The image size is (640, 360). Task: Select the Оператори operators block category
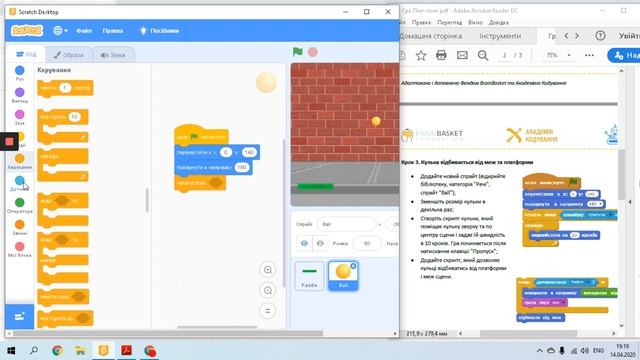(x=20, y=205)
